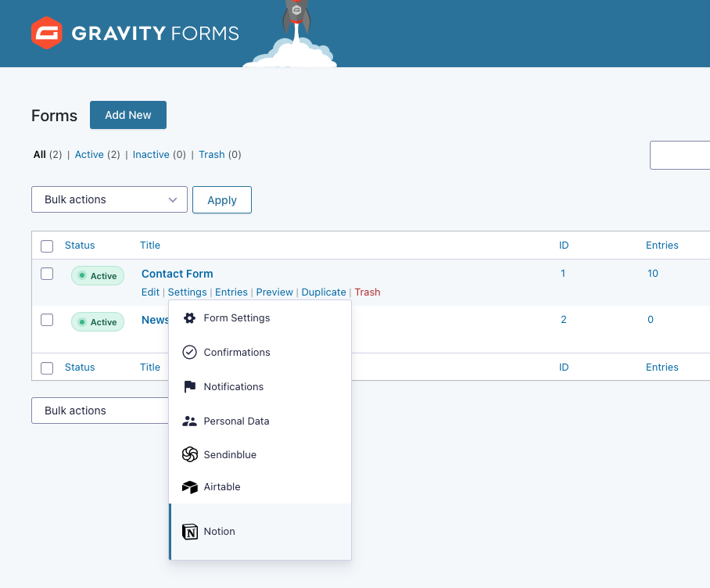Click the Sendinblue swirl icon
This screenshot has height=588, width=710.
pos(190,454)
